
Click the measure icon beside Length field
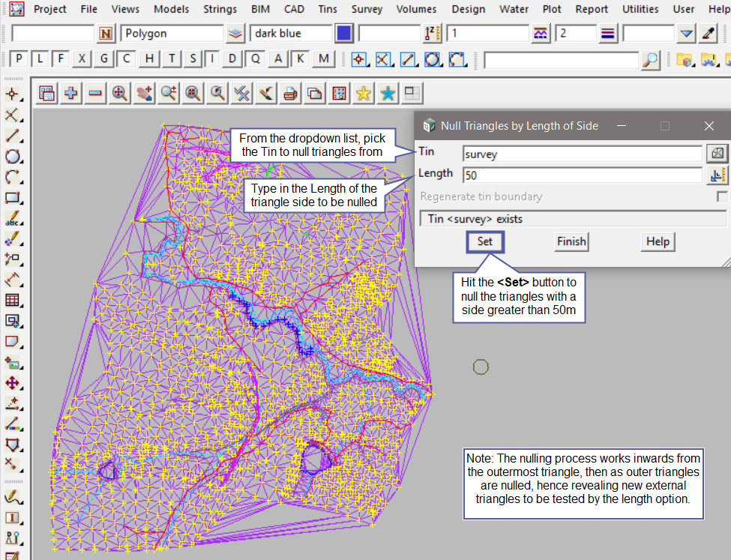[718, 175]
